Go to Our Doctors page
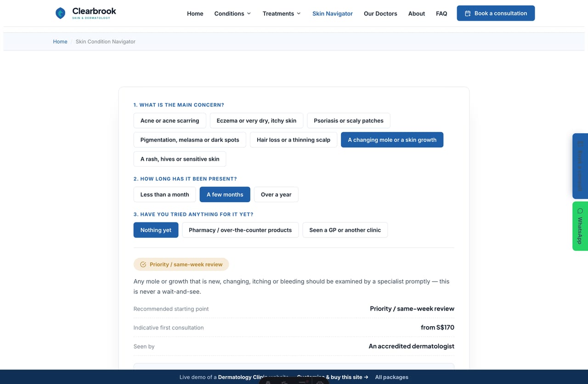The width and height of the screenshot is (588, 384). 380,14
